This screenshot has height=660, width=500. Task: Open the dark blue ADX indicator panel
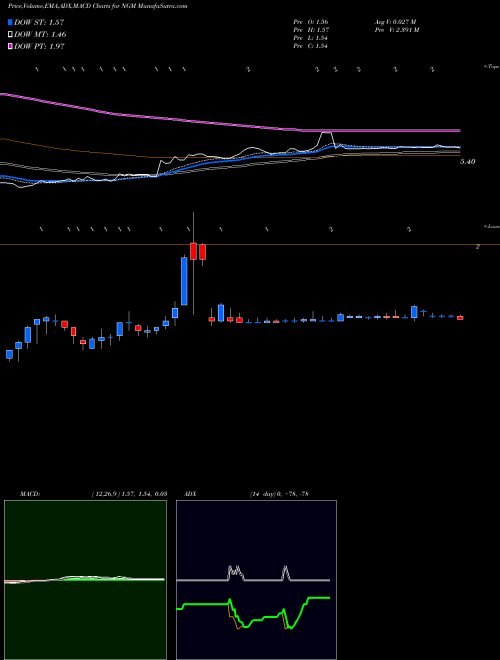[x=256, y=580]
